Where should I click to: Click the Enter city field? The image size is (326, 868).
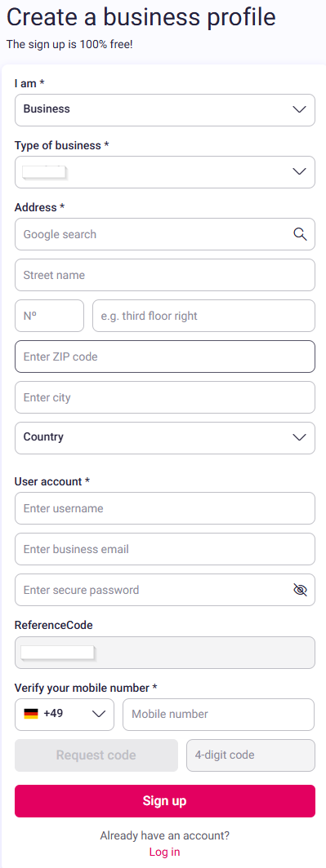165,397
